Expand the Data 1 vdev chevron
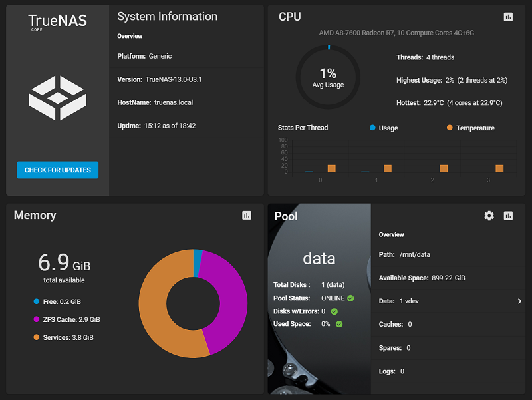Image resolution: width=532 pixels, height=400 pixels. point(519,301)
